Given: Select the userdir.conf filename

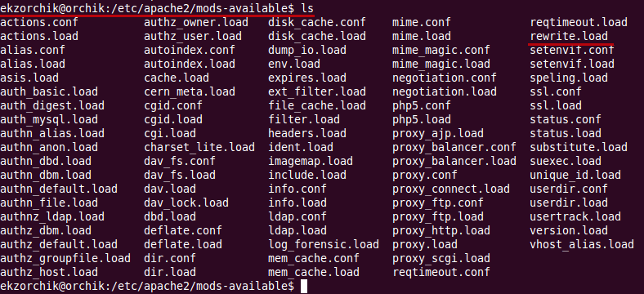Looking at the screenshot, I should coord(561,189).
